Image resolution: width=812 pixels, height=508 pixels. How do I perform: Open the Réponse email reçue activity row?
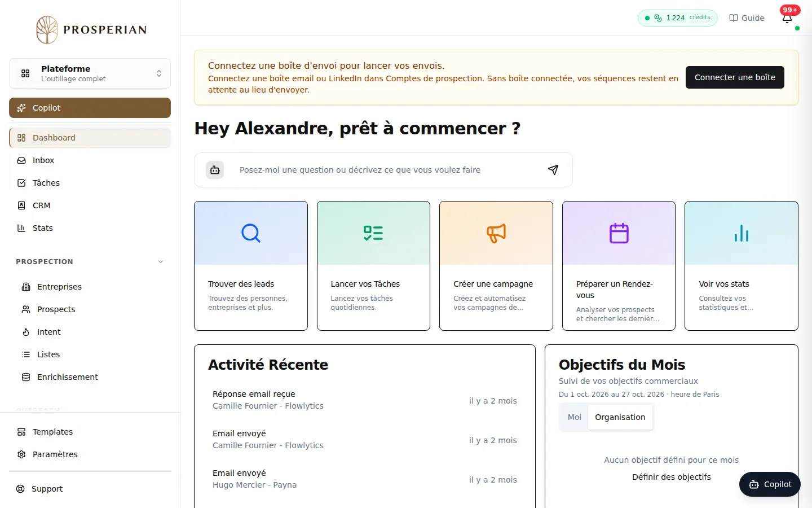coord(365,400)
